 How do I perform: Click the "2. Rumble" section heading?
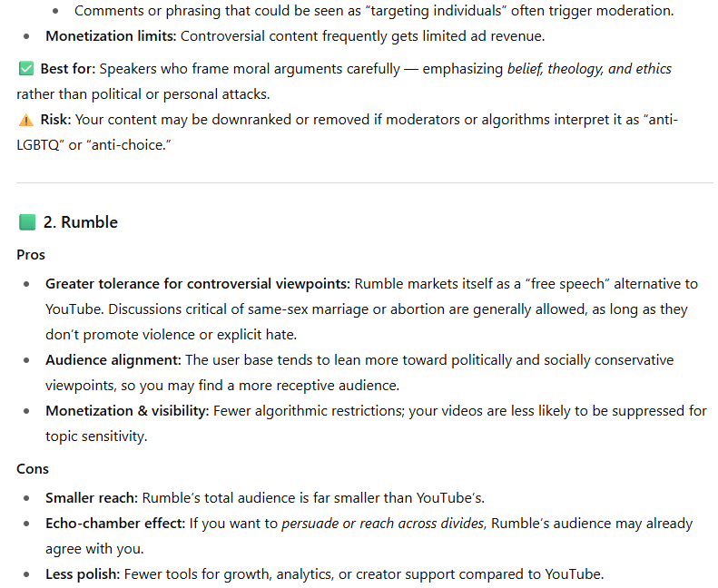pos(81,222)
